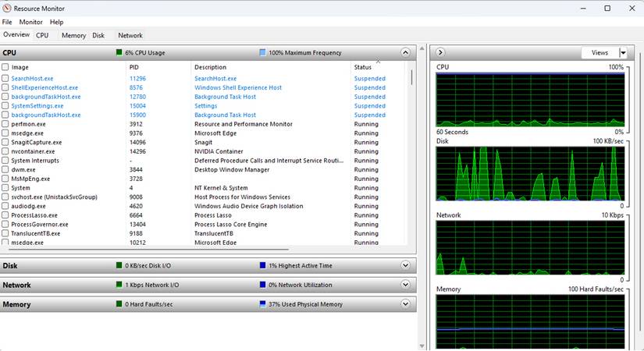Click the Views button

point(600,53)
